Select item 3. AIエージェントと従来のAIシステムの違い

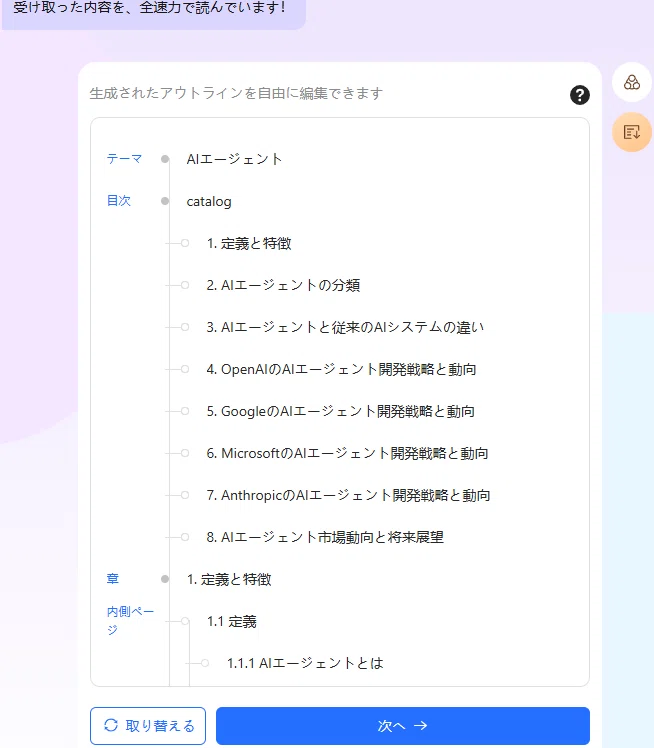[x=345, y=327]
